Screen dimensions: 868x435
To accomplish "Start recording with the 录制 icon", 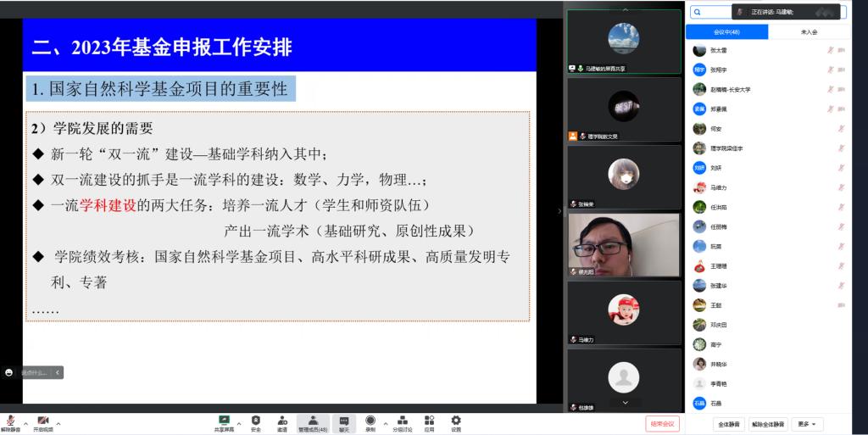I will (x=370, y=421).
